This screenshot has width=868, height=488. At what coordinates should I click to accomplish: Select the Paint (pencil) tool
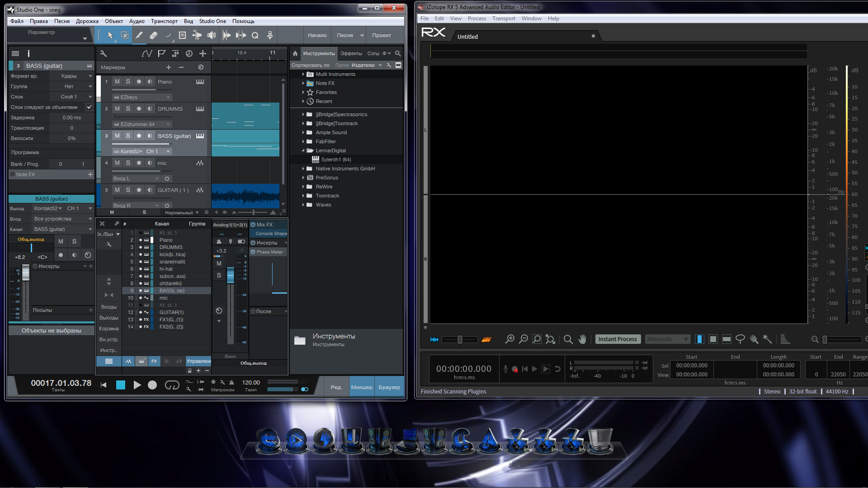[139, 35]
